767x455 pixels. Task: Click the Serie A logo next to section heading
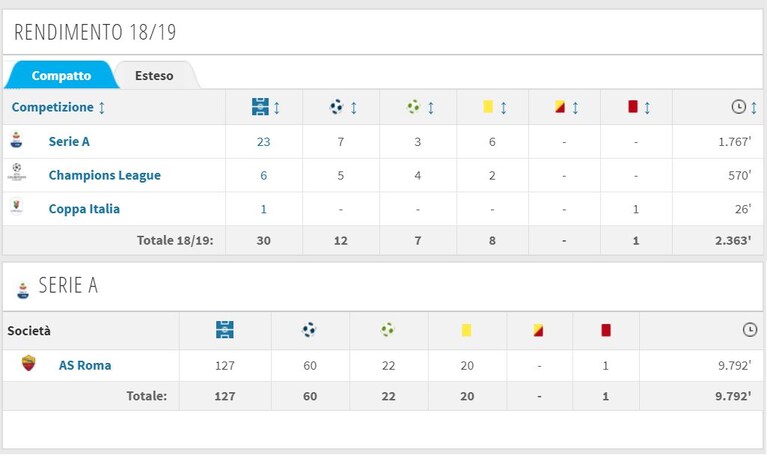[23, 290]
